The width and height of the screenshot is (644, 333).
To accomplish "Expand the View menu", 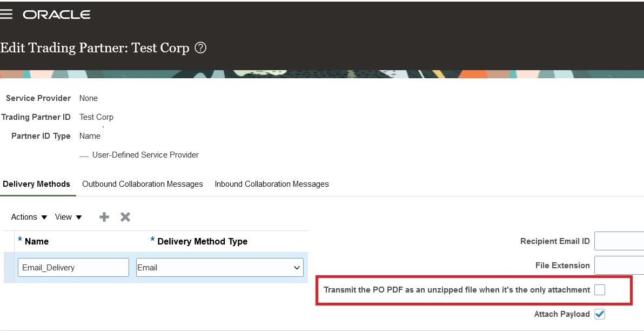I will click(x=67, y=216).
